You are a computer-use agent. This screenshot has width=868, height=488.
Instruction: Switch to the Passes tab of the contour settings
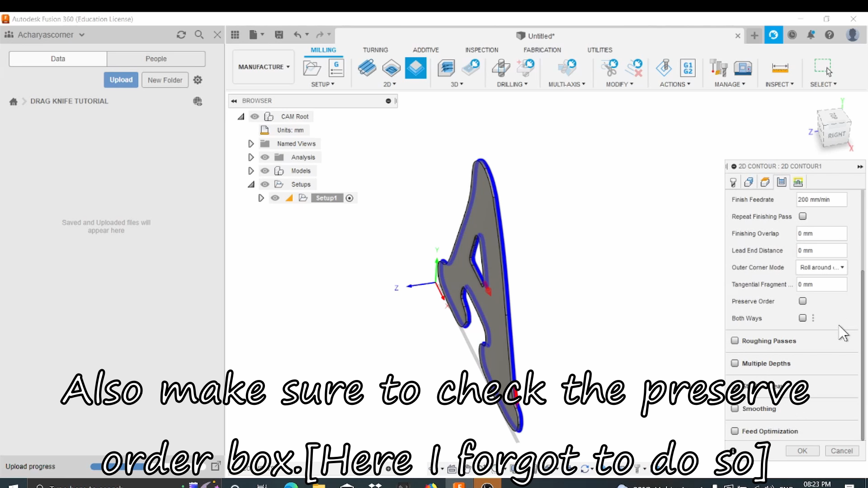(782, 182)
